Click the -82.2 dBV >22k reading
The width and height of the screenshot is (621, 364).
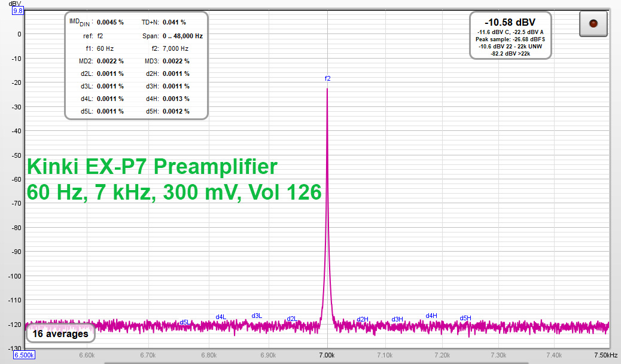tap(510, 53)
